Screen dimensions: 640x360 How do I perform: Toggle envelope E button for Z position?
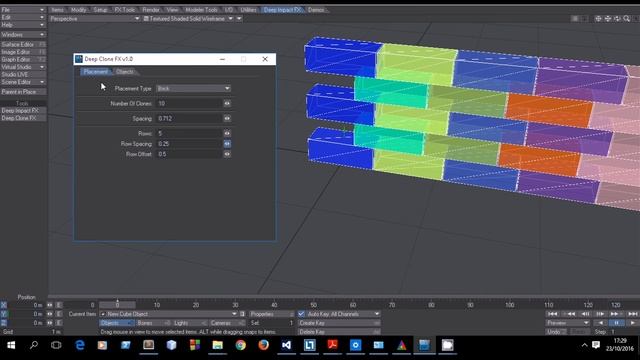[59, 323]
